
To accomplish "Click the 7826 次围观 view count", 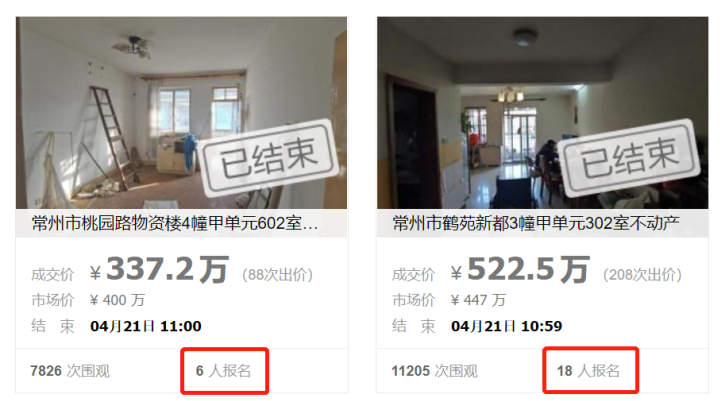I will pyautogui.click(x=70, y=371).
